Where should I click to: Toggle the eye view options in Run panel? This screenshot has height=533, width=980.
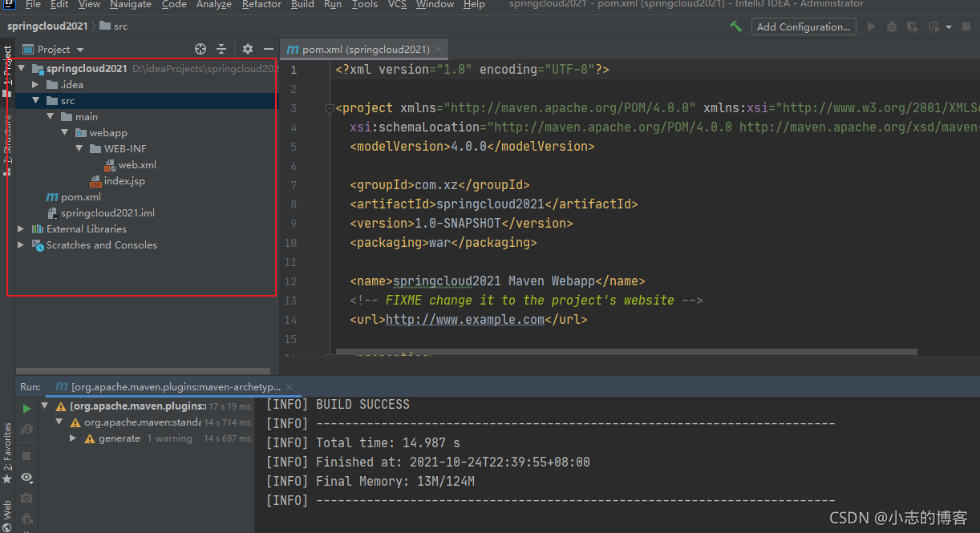(26, 478)
